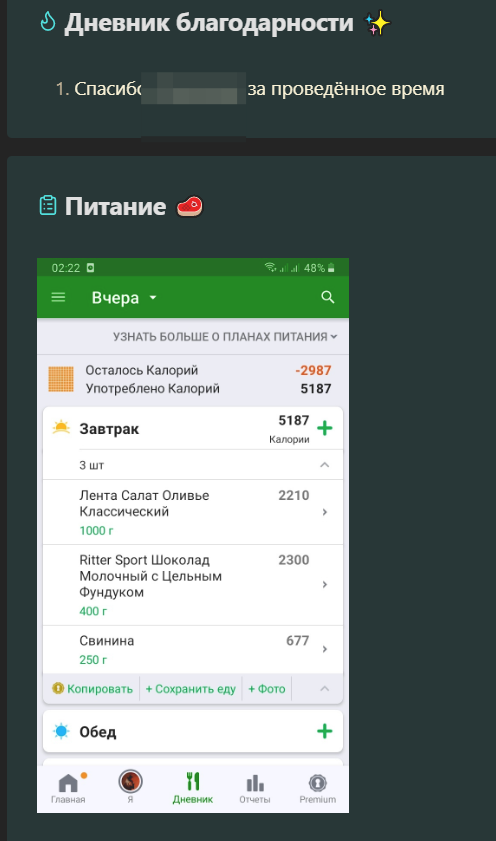496x841 pixels.
Task: Click + Фото button
Action: click(x=266, y=689)
